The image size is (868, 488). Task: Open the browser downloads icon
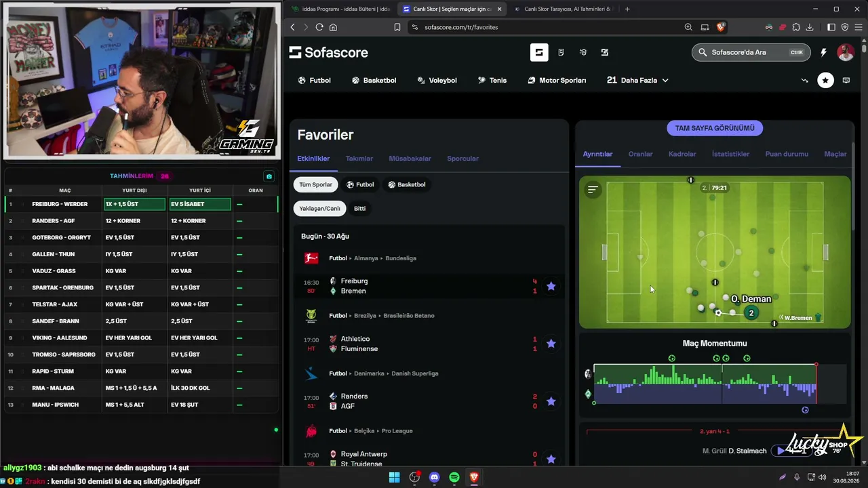coord(810,27)
